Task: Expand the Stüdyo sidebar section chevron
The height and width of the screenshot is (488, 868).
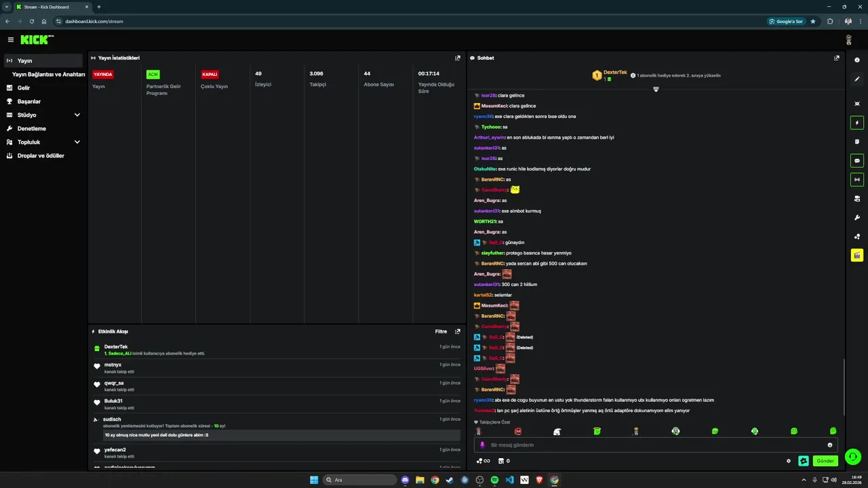Action: pyautogui.click(x=77, y=115)
